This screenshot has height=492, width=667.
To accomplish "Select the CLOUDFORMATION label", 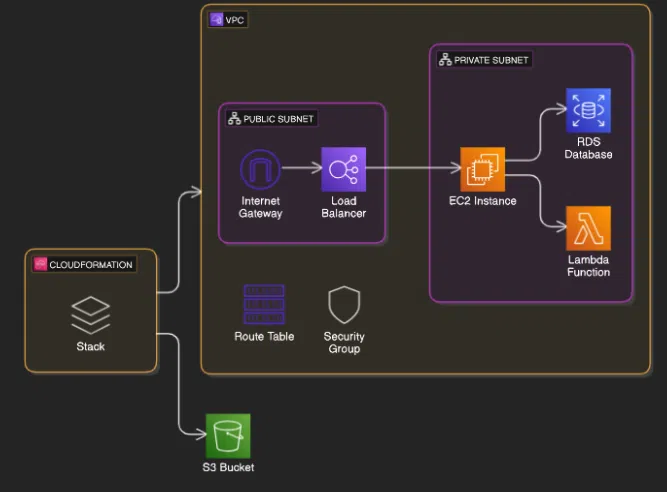I will [x=91, y=265].
